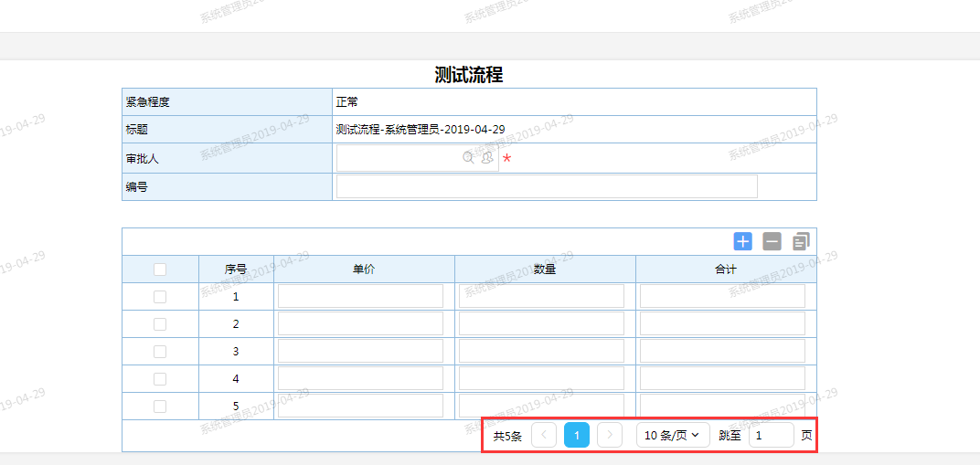Click the blue add row plus icon
Image resolution: width=980 pixels, height=465 pixels.
point(742,241)
